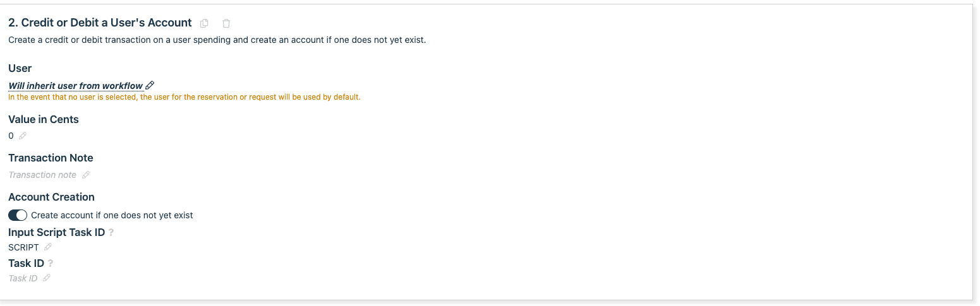Disable the create account toggle switch
980x306 pixels.
pos(18,215)
